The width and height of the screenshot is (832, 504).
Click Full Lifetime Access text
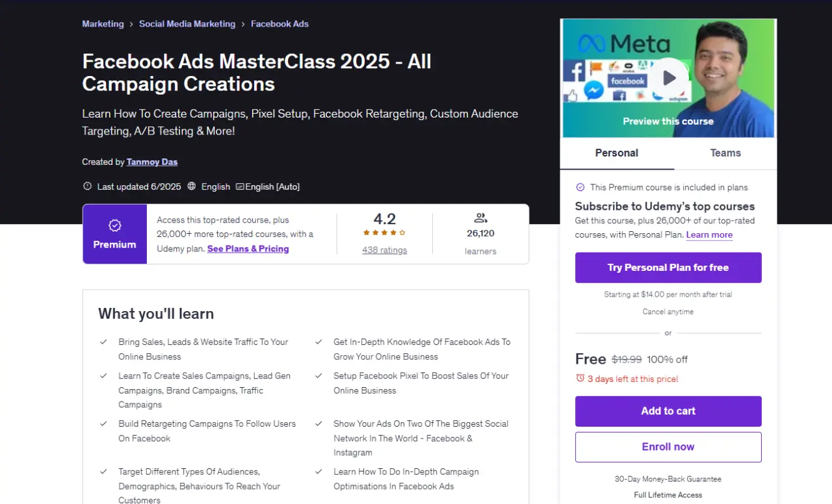pos(668,495)
